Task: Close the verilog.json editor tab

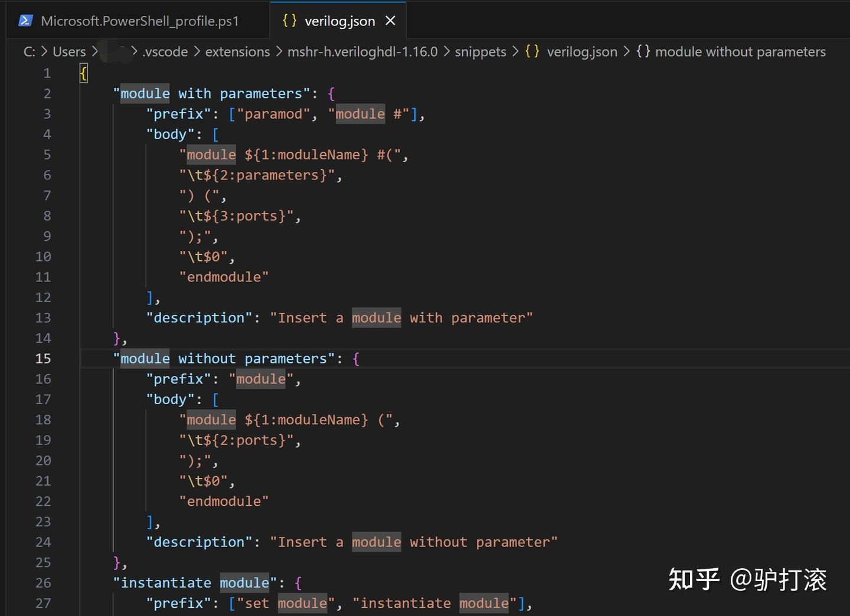Action: [x=390, y=20]
